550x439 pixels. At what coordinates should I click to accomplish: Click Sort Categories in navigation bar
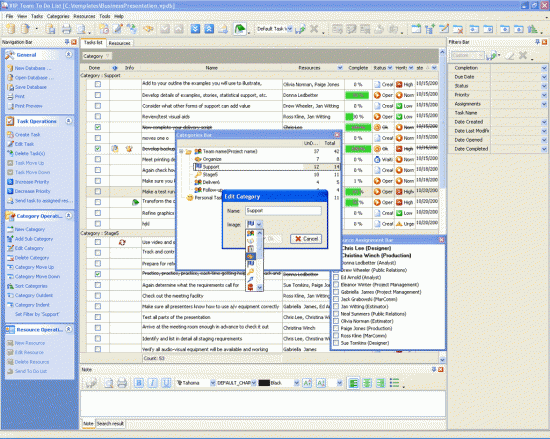point(31,286)
